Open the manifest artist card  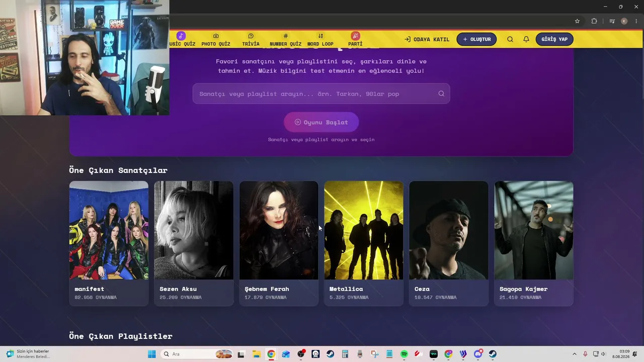[x=109, y=243]
